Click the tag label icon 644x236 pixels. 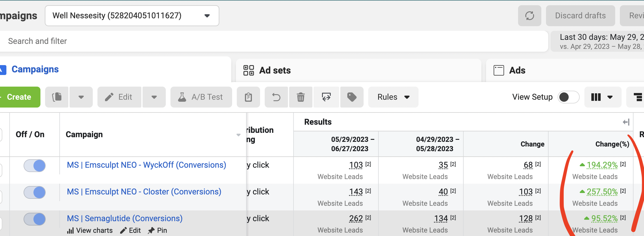352,97
